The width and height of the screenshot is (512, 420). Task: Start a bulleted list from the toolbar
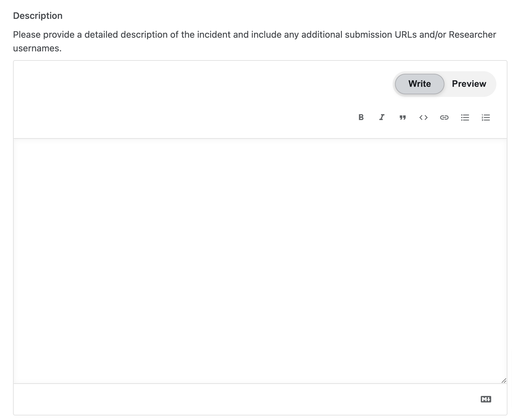click(465, 117)
